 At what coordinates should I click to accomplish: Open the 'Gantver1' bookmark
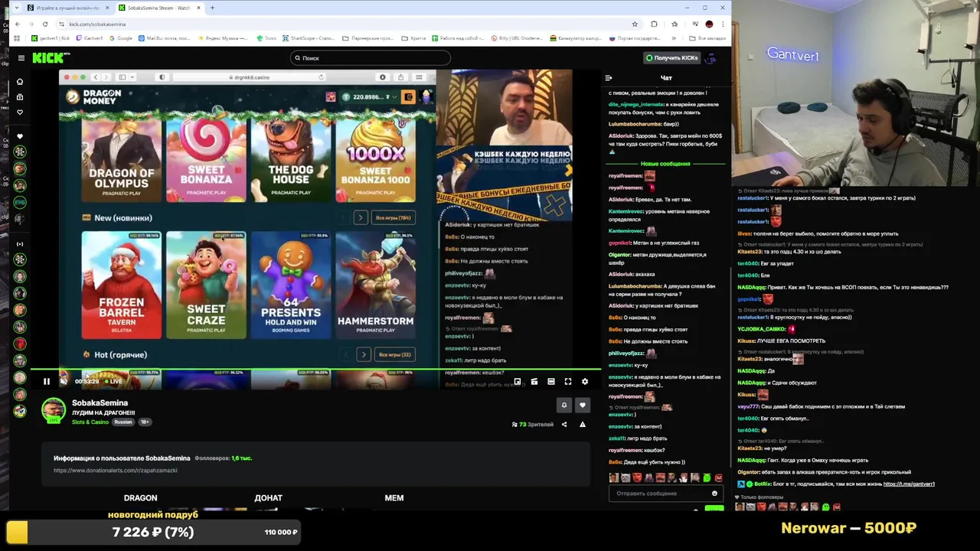pyautogui.click(x=89, y=38)
